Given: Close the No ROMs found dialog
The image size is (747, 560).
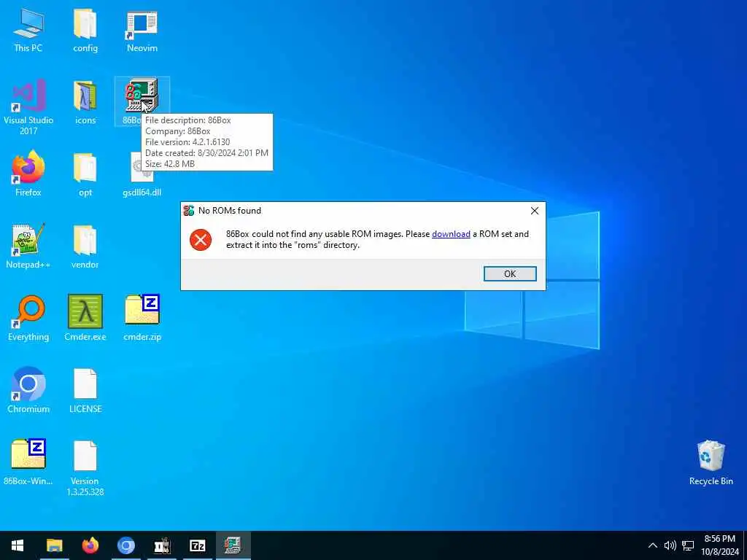Looking at the screenshot, I should 535,211.
